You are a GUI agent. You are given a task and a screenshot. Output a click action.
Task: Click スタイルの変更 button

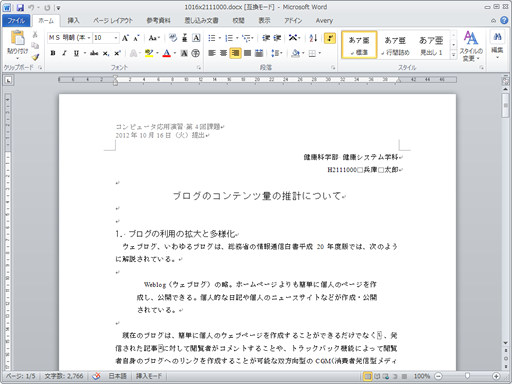[x=471, y=46]
